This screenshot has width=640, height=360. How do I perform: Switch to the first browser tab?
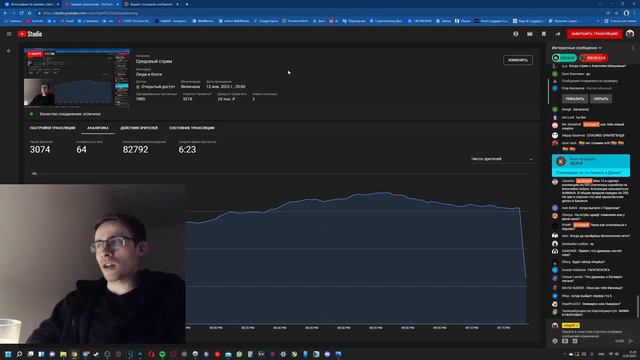click(x=31, y=4)
